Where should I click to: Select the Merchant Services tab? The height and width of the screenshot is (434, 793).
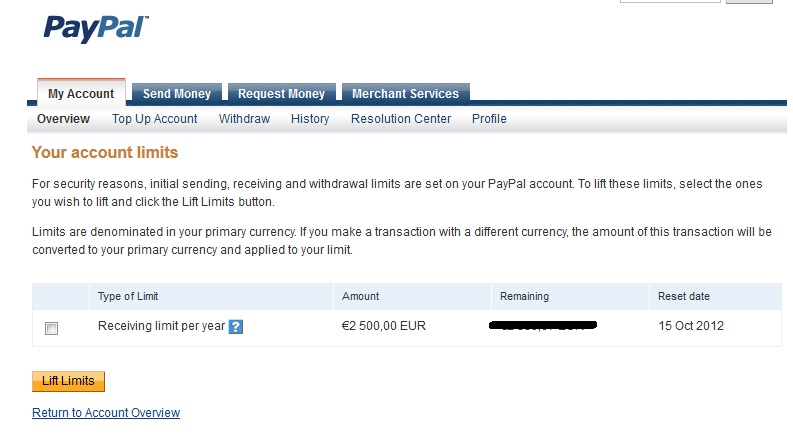(405, 94)
